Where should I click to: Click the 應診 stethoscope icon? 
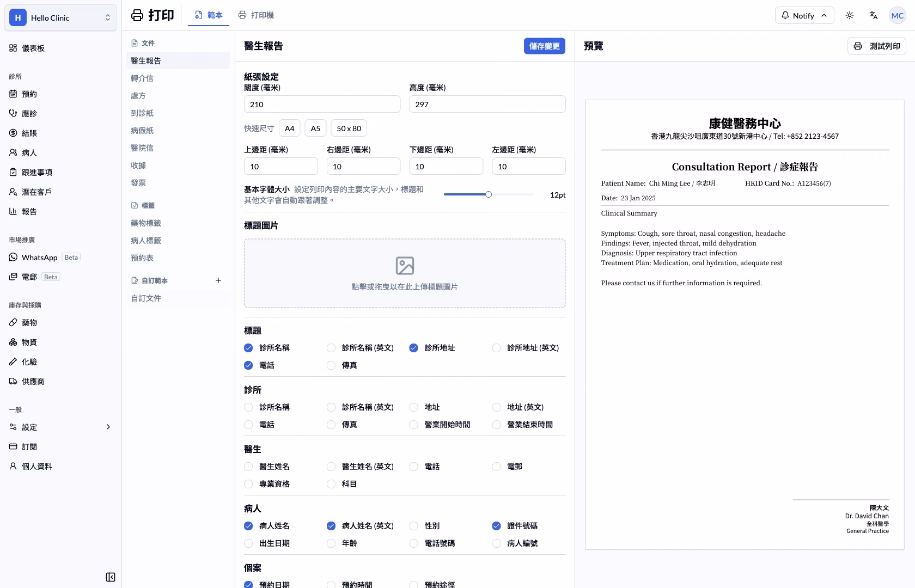[x=13, y=113]
